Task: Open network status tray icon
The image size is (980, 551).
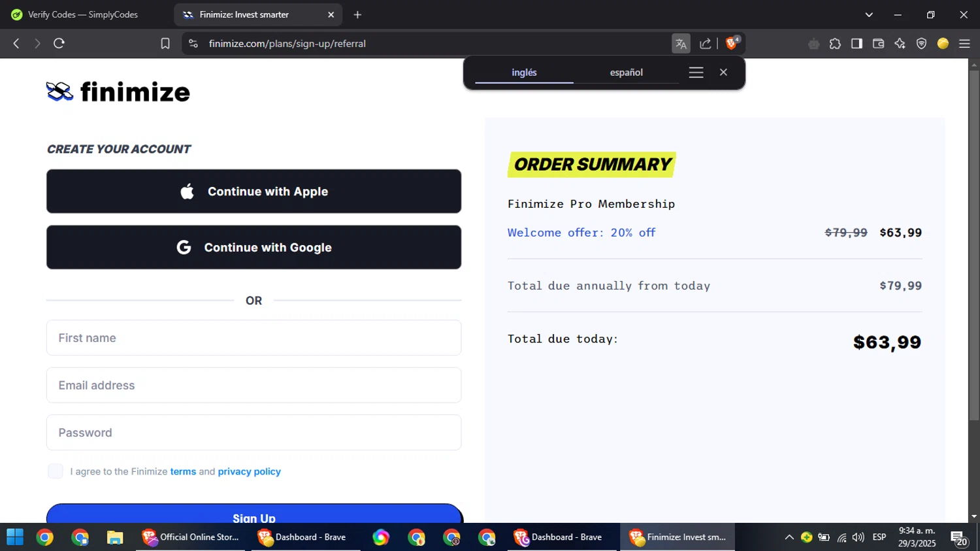Action: point(841,537)
